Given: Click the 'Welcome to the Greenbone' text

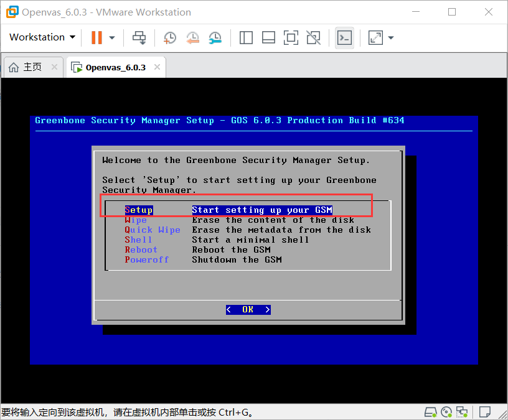Looking at the screenshot, I should pos(236,161).
